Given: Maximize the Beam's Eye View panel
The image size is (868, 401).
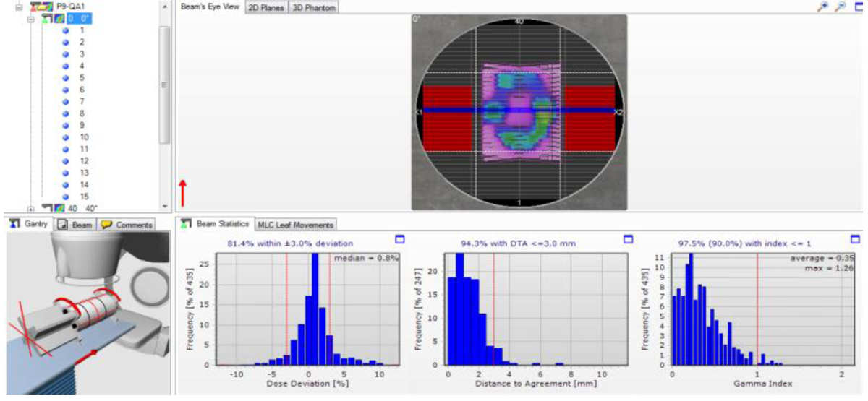Looking at the screenshot, I should [x=857, y=7].
